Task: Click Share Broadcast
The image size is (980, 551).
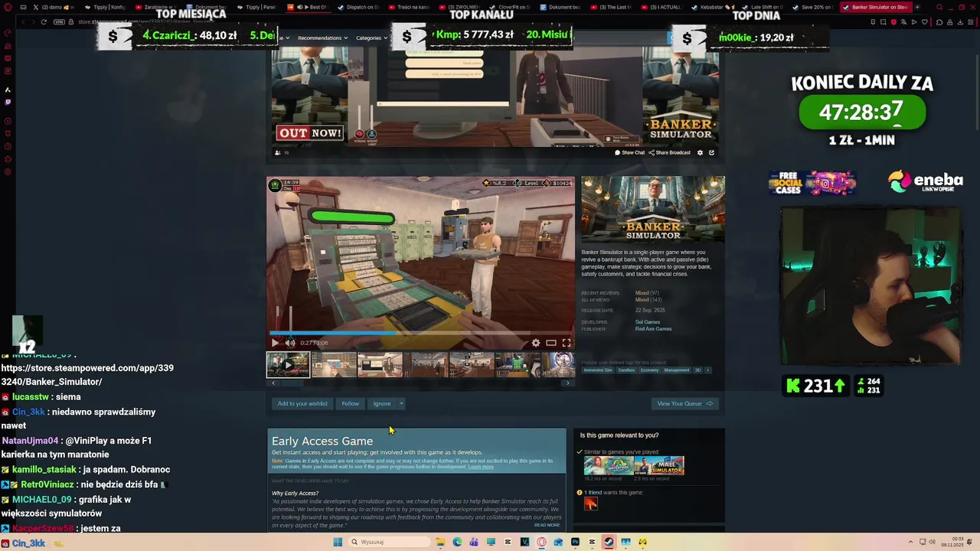Action: point(670,152)
